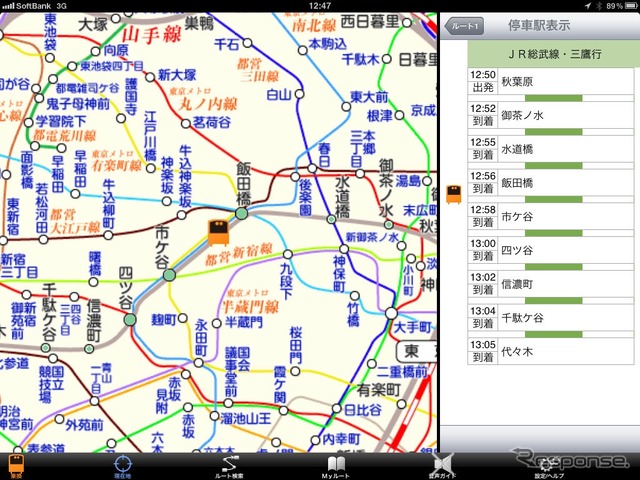Tap the 内幸町 station marker

coord(315,440)
